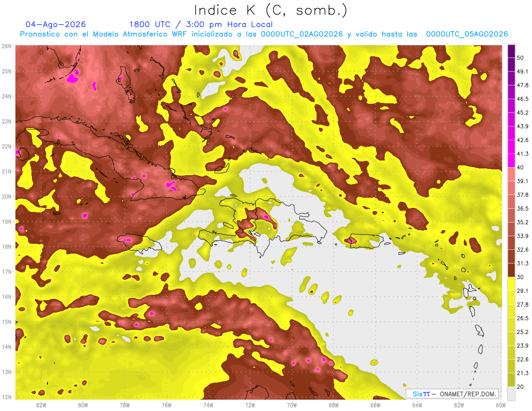Click the colorbar label "42.6"
This screenshot has width=532, height=411.
point(522,140)
